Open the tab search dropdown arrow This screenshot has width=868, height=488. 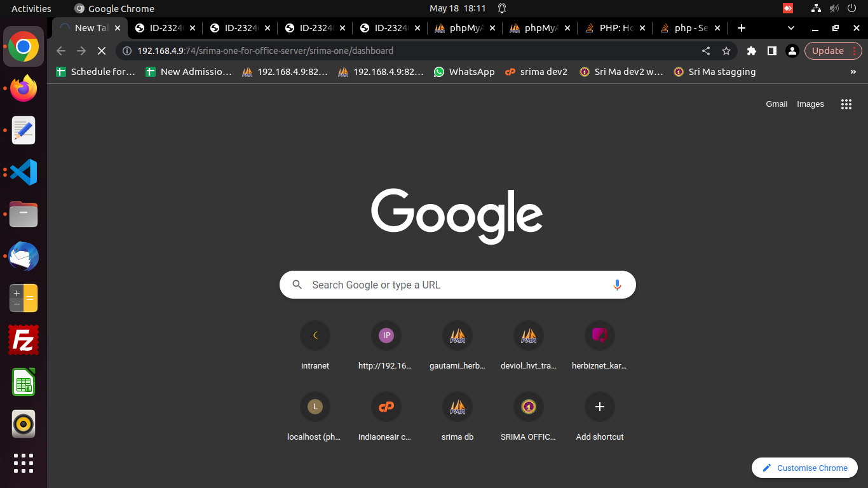pos(791,28)
